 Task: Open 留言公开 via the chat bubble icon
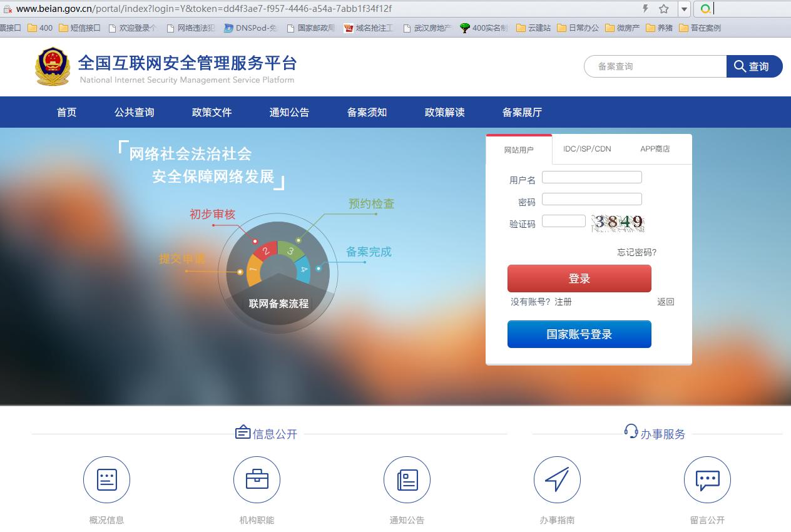point(707,479)
